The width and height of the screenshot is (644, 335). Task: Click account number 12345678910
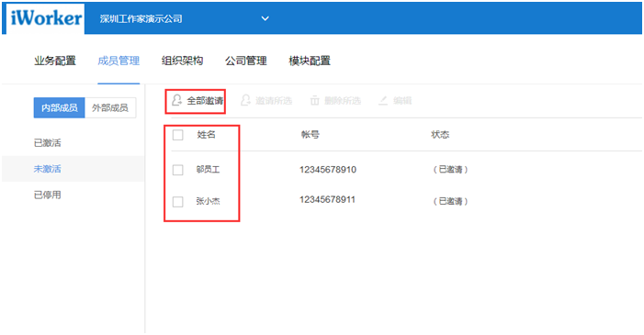[x=328, y=170]
